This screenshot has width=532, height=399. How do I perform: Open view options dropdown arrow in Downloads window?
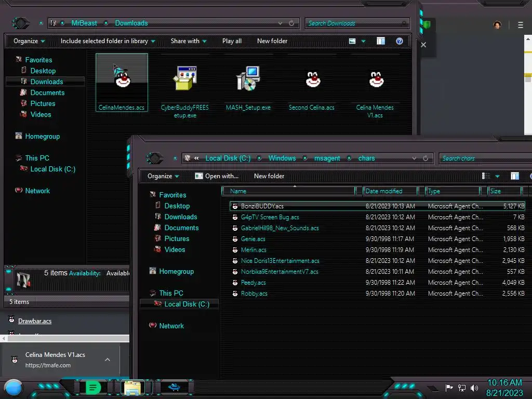click(363, 42)
